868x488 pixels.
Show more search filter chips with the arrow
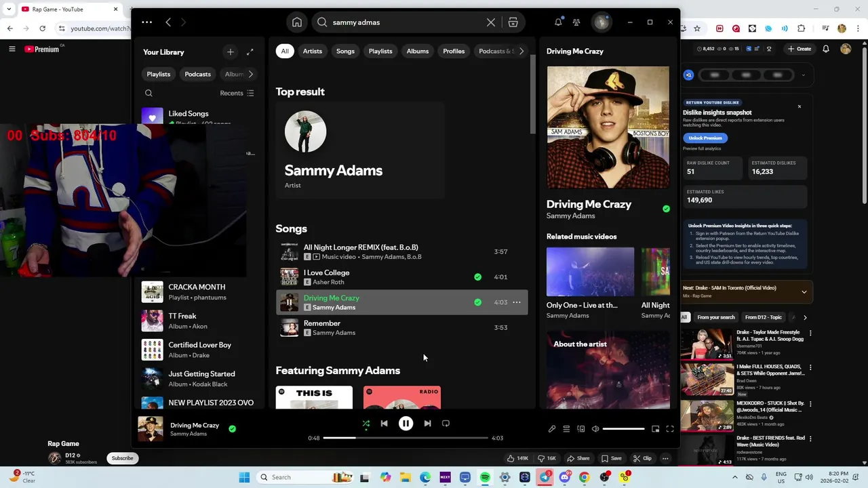point(521,51)
